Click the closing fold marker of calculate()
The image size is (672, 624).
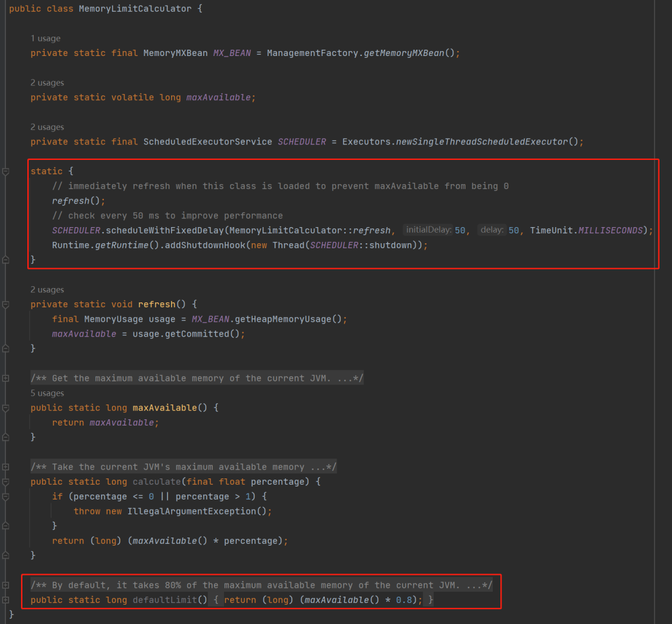[6, 556]
